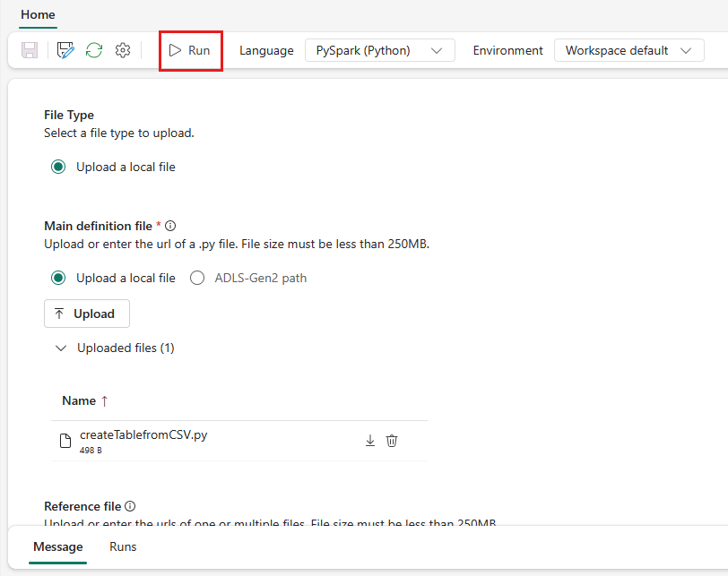Open the PySpark (Python) language dropdown
The height and width of the screenshot is (576, 728).
click(380, 50)
